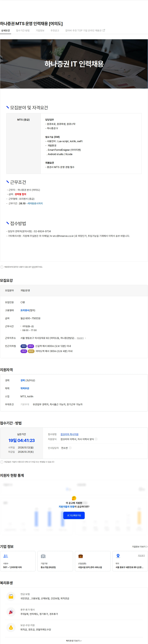The image size is (148, 644).
Task: Click the briefcase icon in 산업(업종) card
Action: (81, 556)
